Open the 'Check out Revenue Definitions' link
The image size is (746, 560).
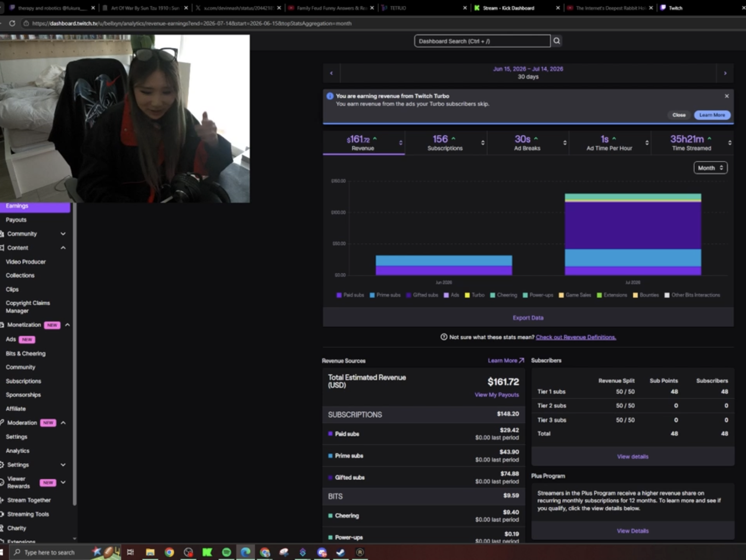tap(576, 337)
